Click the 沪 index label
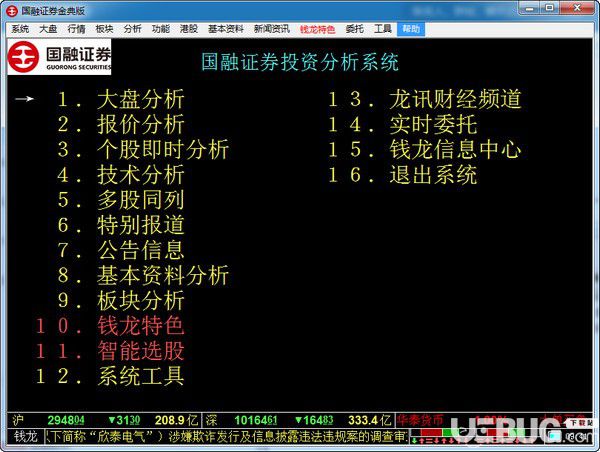600x452 pixels. (18, 420)
